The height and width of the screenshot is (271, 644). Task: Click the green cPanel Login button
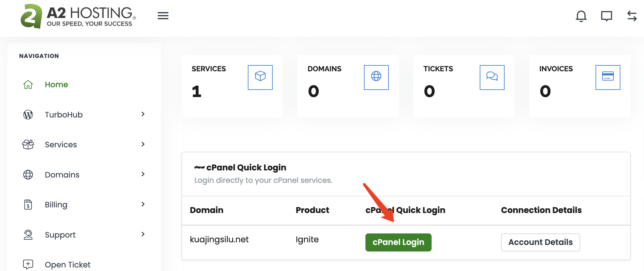(398, 242)
